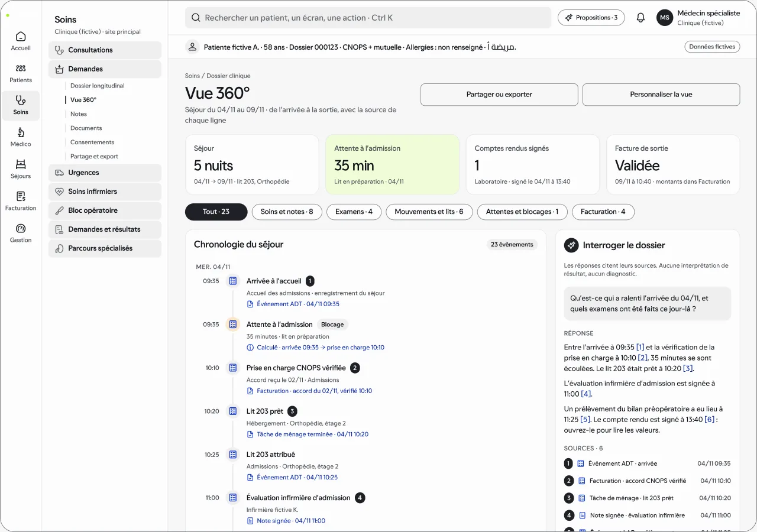Open Personnaliser la vue

click(661, 95)
